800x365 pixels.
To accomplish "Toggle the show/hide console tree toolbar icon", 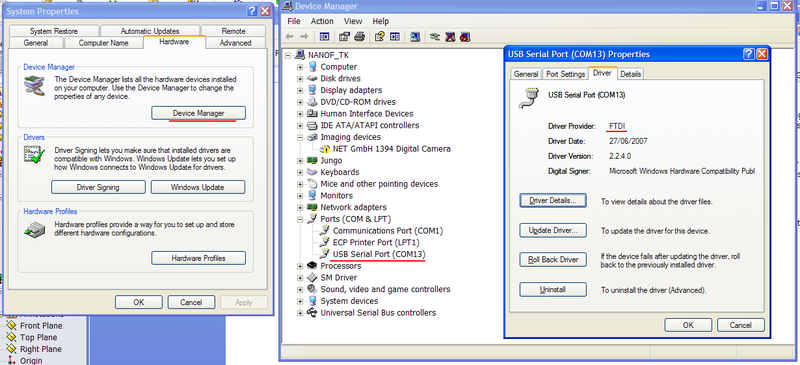I will tap(324, 36).
